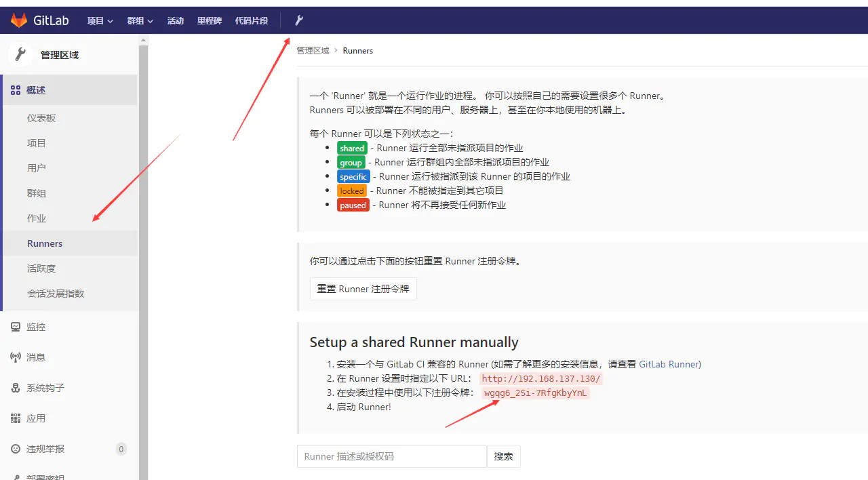Click the green group badge
This screenshot has height=480, width=868.
click(351, 163)
